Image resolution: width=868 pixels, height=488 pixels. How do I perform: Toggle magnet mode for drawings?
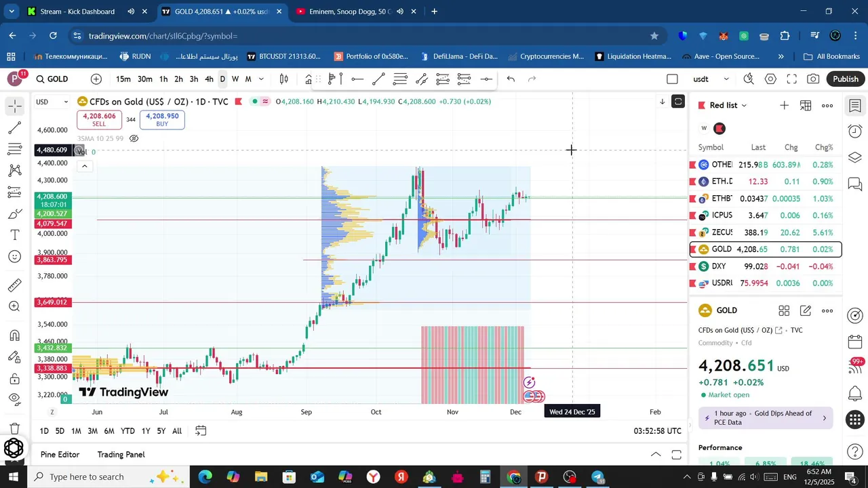coord(15,335)
